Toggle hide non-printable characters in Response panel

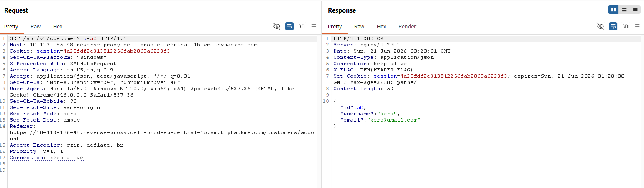coord(601,26)
